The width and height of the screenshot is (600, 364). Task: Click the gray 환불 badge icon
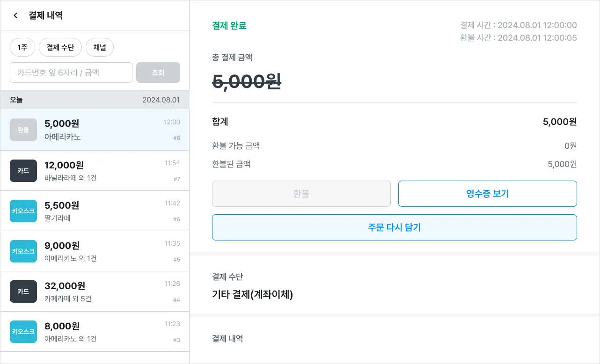click(23, 130)
